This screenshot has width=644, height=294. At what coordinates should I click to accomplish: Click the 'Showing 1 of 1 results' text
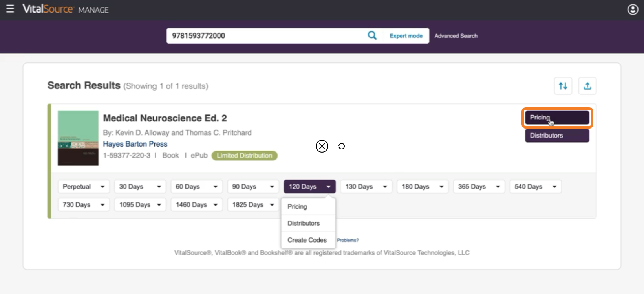tap(166, 86)
